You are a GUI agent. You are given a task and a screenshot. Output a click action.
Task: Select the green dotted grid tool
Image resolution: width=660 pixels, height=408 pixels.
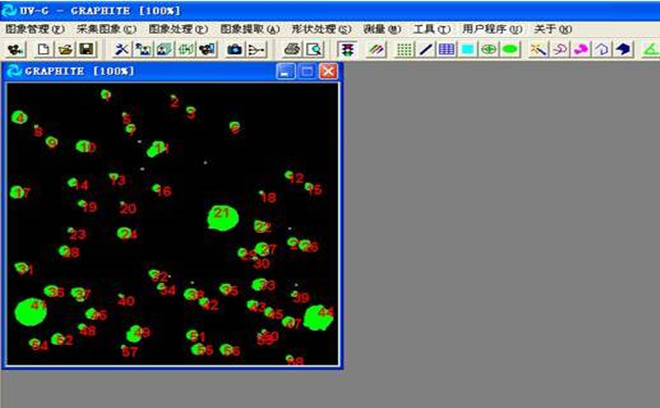pos(405,49)
